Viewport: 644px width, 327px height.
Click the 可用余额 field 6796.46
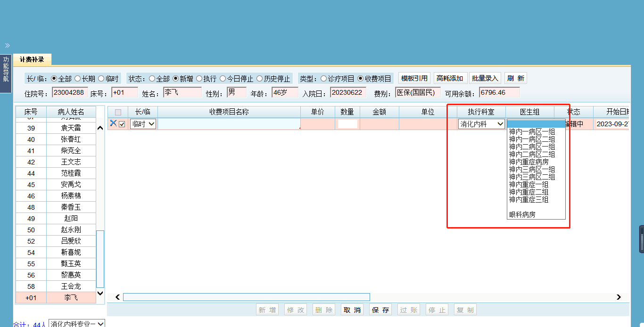pyautogui.click(x=499, y=92)
